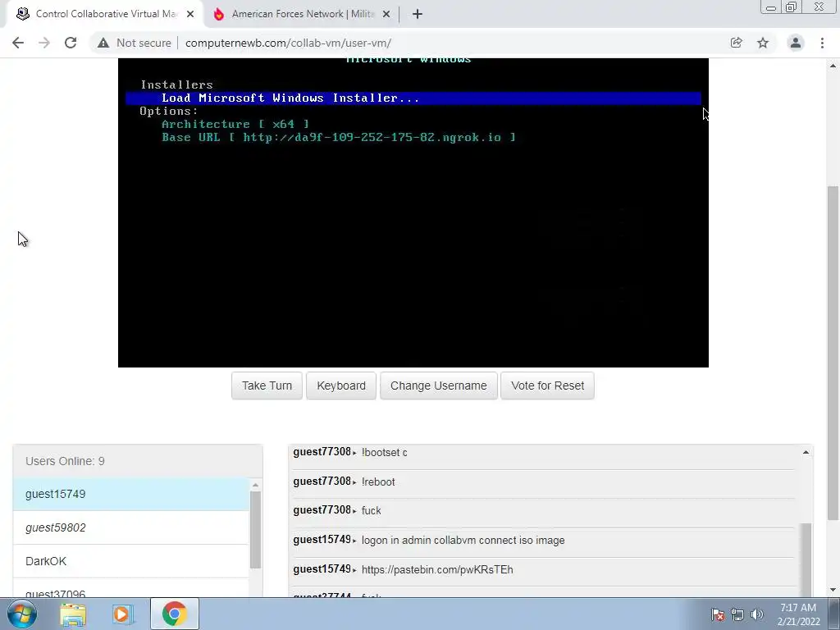Select user DarkOK in the users list
The width and height of the screenshot is (840, 630).
pos(131,561)
